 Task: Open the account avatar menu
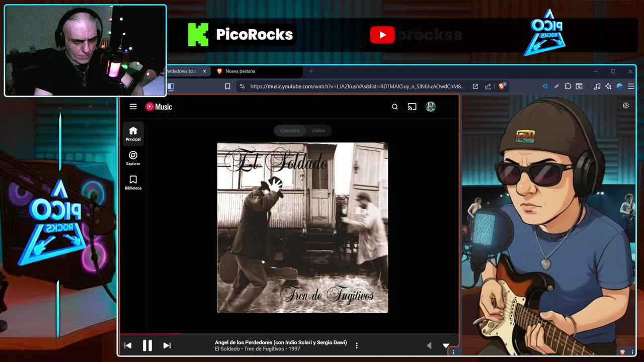click(431, 107)
